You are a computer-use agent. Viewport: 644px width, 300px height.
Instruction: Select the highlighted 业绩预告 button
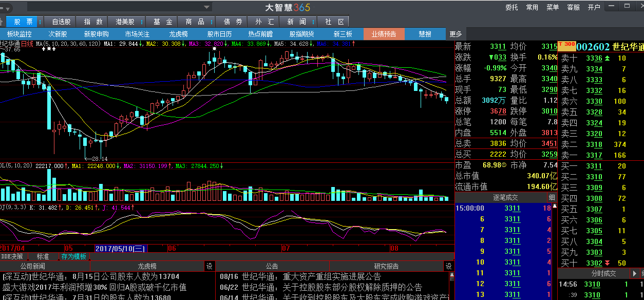pos(384,34)
